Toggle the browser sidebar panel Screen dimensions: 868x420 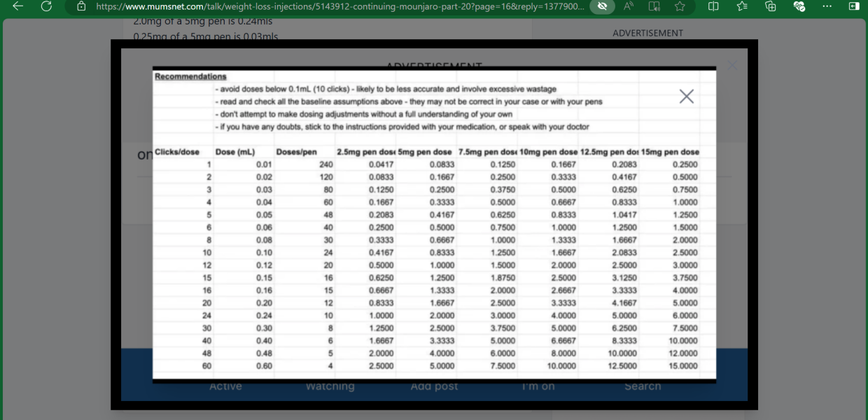coord(853,6)
